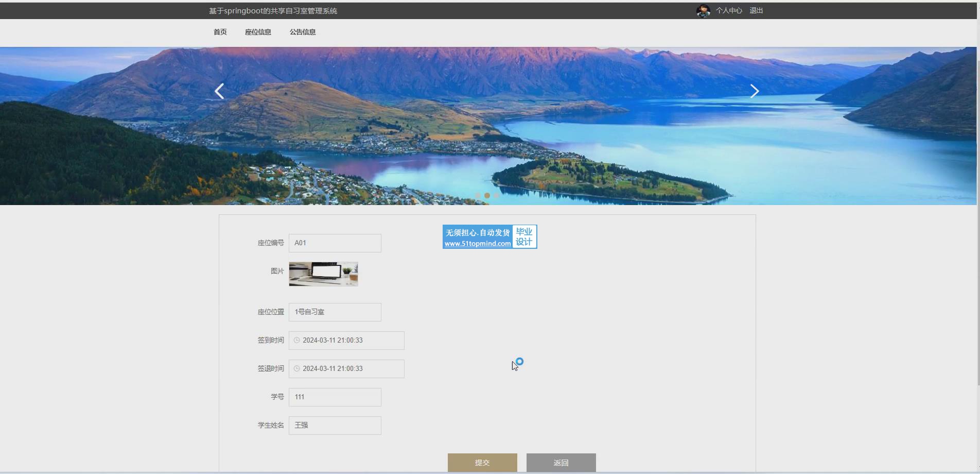The height and width of the screenshot is (474, 980).
Task: Focus the 座位位置 field with 1号自习室
Action: coord(335,312)
